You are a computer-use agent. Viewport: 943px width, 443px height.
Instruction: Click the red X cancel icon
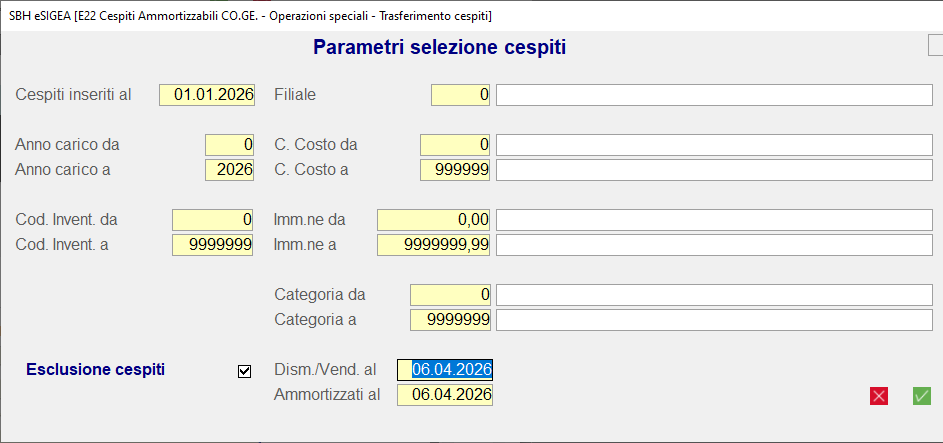(x=879, y=396)
